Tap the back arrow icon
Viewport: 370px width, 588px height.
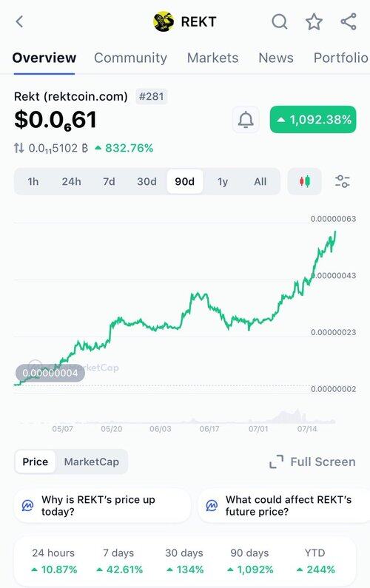pyautogui.click(x=19, y=21)
